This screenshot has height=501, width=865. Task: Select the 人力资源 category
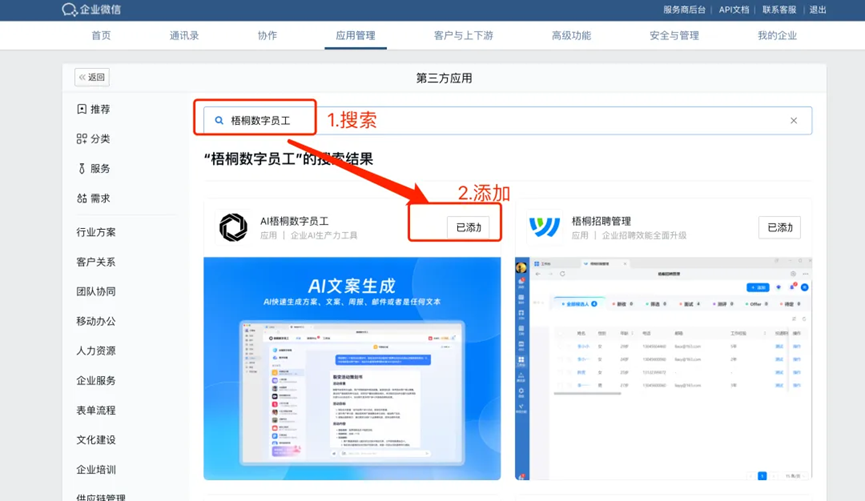[x=96, y=351]
